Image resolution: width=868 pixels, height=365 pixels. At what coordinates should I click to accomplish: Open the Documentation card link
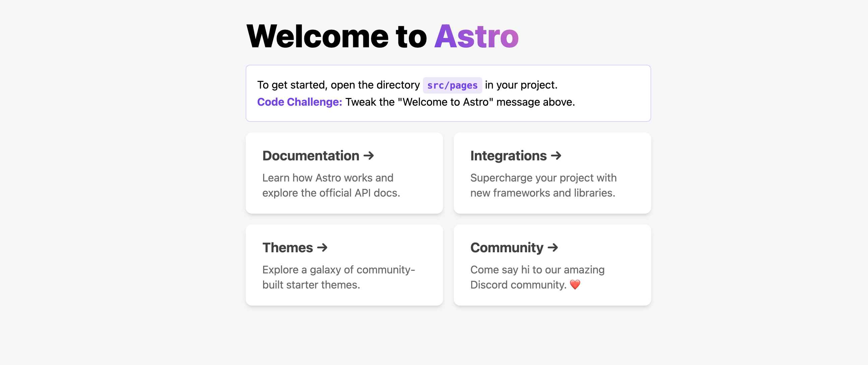(x=344, y=173)
